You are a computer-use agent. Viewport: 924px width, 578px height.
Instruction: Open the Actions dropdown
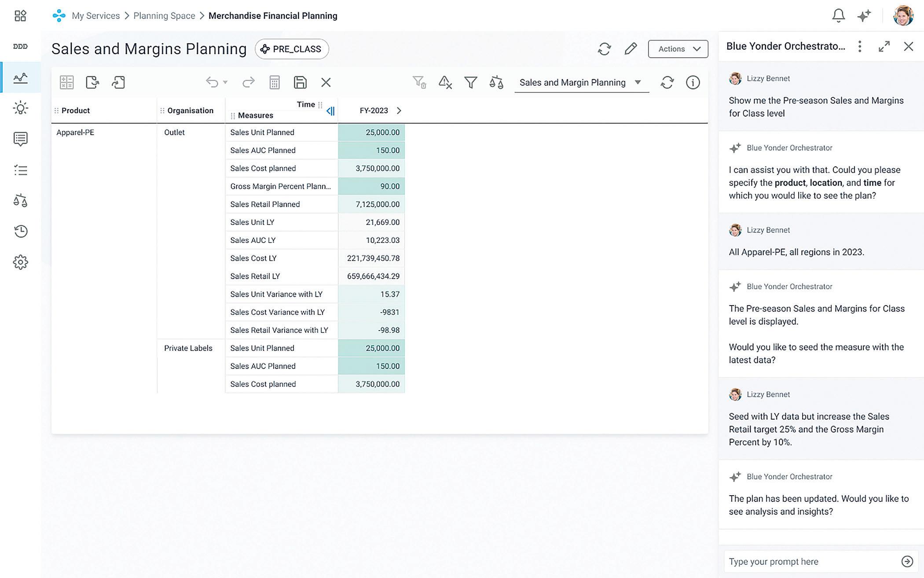point(678,49)
